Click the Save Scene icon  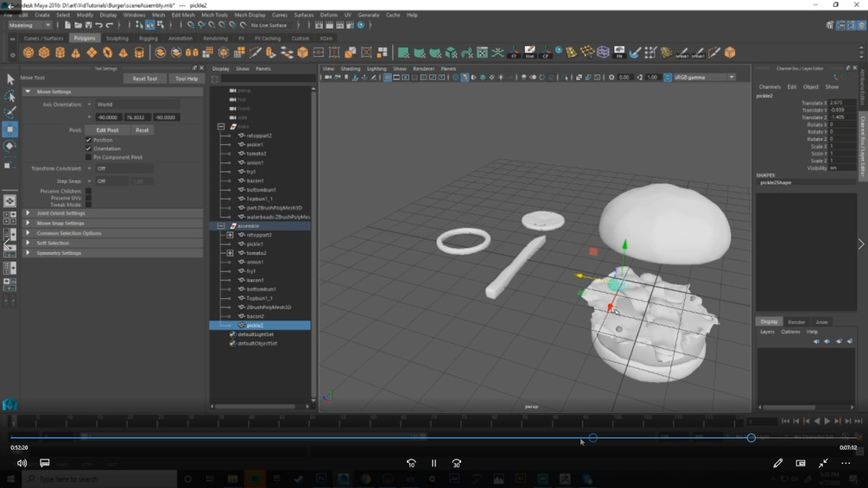[x=86, y=25]
